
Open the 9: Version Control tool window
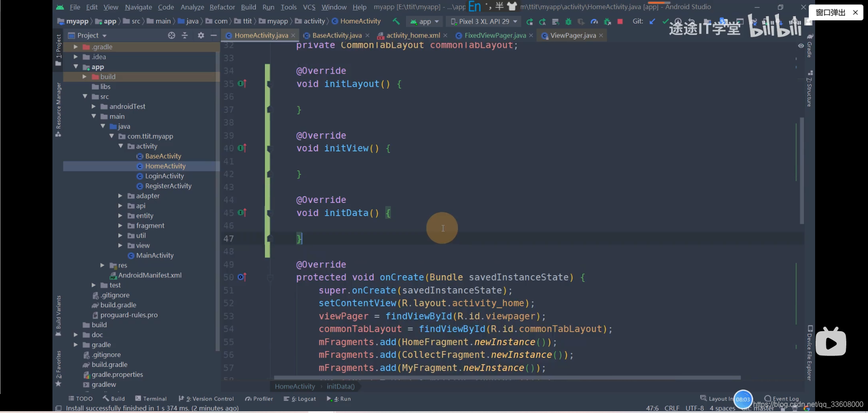(x=206, y=399)
